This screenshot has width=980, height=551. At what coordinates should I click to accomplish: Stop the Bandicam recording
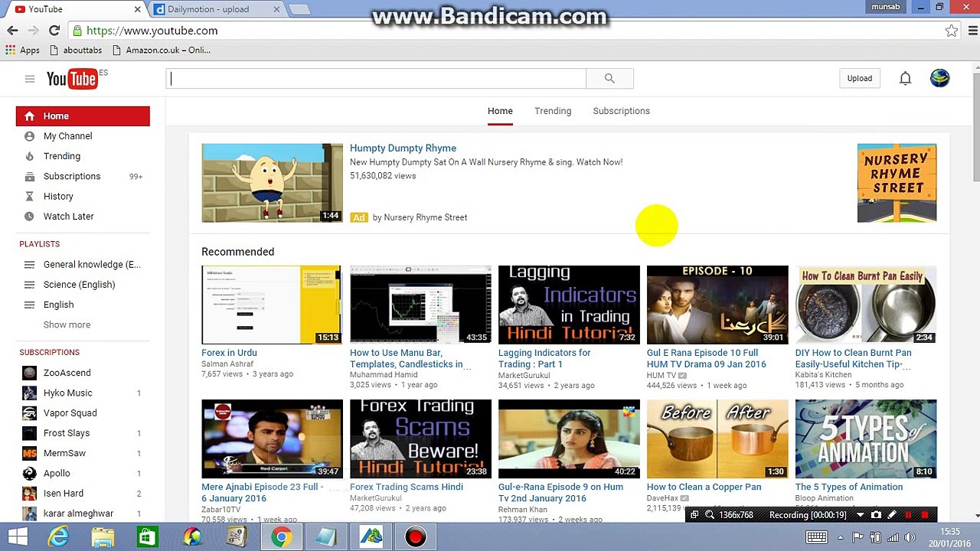(x=925, y=515)
